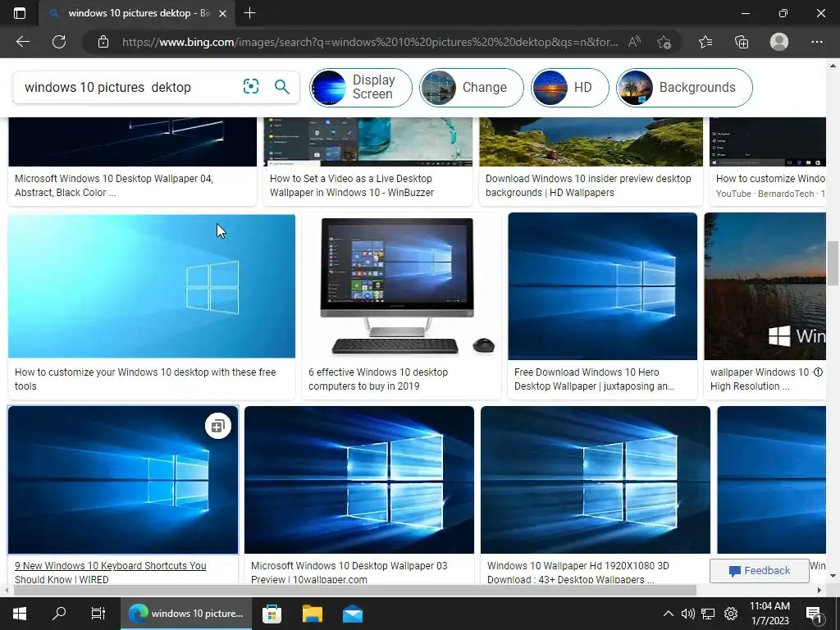Click the address bar URL

(370, 42)
